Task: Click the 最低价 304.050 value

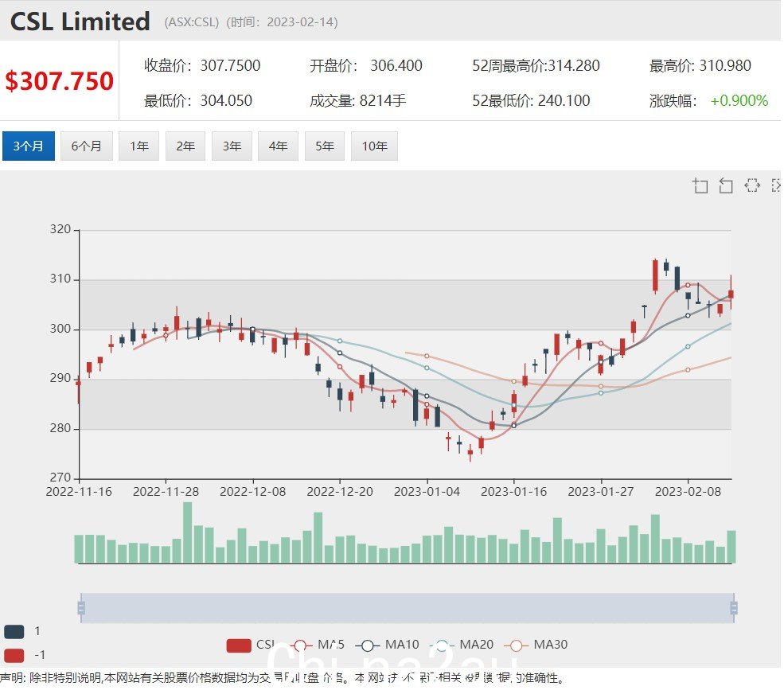Action: pyautogui.click(x=226, y=101)
